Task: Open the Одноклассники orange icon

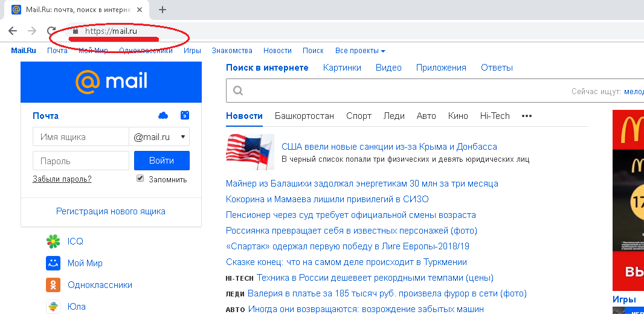Action: click(x=53, y=285)
